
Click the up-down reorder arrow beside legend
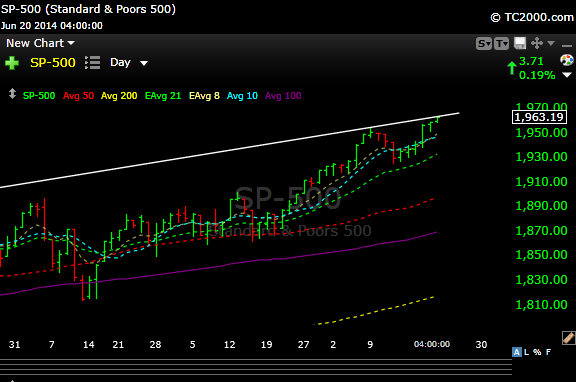12,94
